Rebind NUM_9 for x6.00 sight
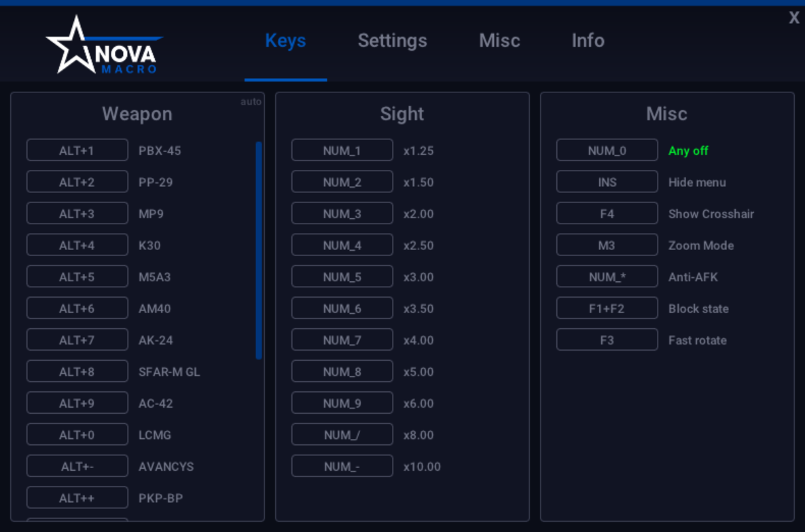This screenshot has width=805, height=532. coord(342,403)
